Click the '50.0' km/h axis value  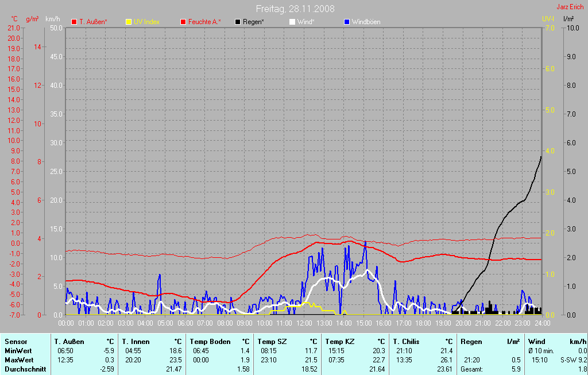pos(56,28)
